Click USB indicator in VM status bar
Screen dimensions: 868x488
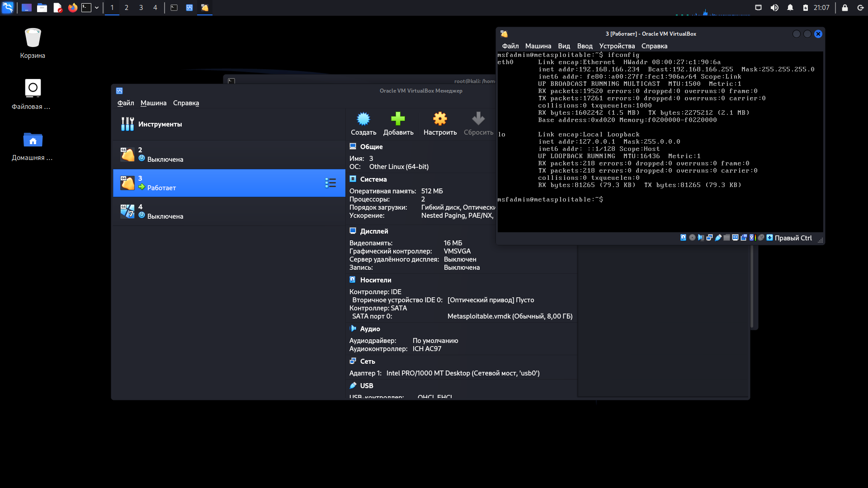[x=718, y=238]
